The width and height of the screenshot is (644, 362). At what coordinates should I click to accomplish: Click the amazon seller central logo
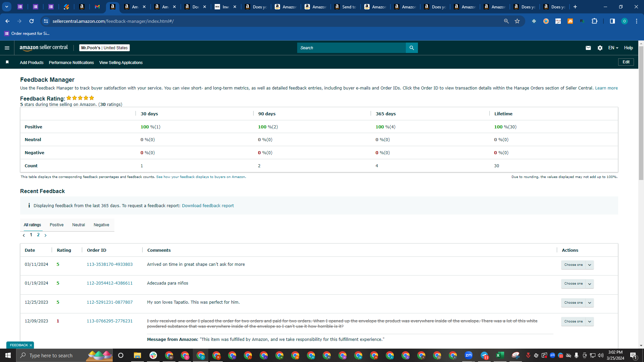(x=44, y=48)
